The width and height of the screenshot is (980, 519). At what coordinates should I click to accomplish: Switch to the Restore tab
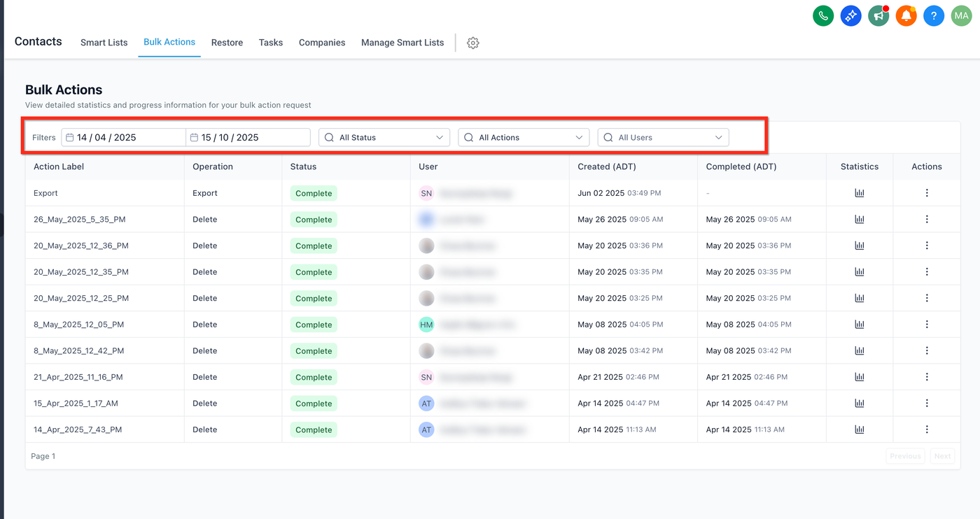pyautogui.click(x=227, y=43)
